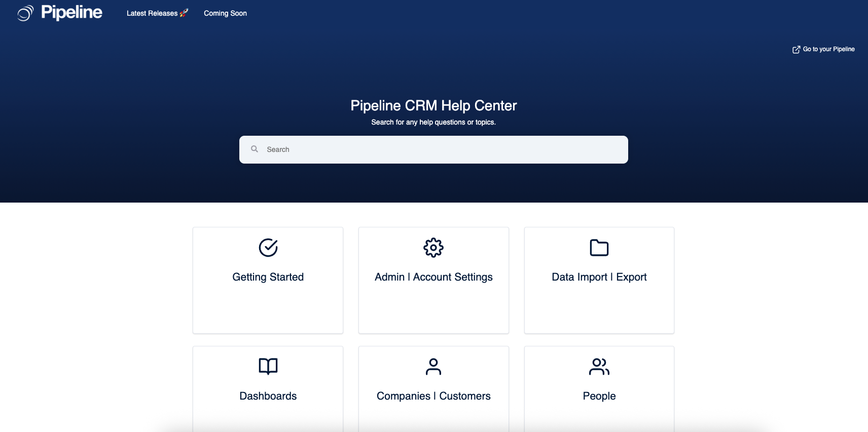Click the rocket emoji next to Latest Releases

pyautogui.click(x=184, y=13)
